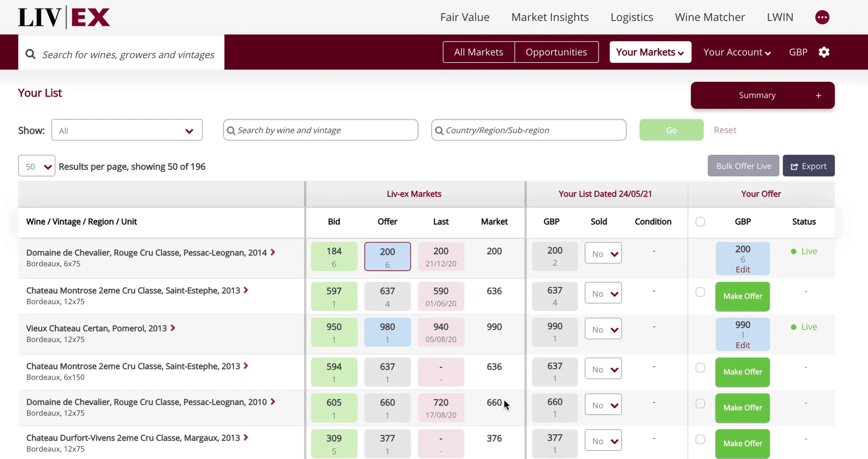Edit the live offer of 990
This screenshot has height=459, width=868.
(x=743, y=345)
